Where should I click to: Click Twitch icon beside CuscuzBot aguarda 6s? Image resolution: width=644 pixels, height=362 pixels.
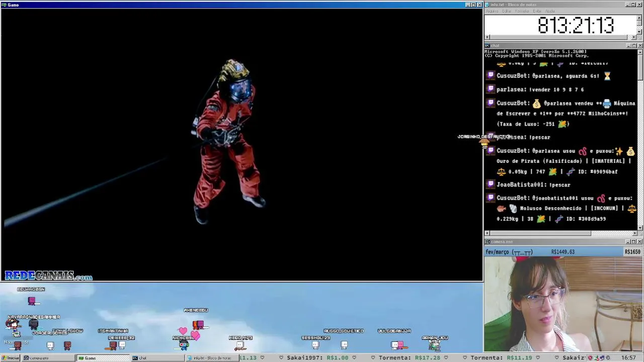coord(491,75)
